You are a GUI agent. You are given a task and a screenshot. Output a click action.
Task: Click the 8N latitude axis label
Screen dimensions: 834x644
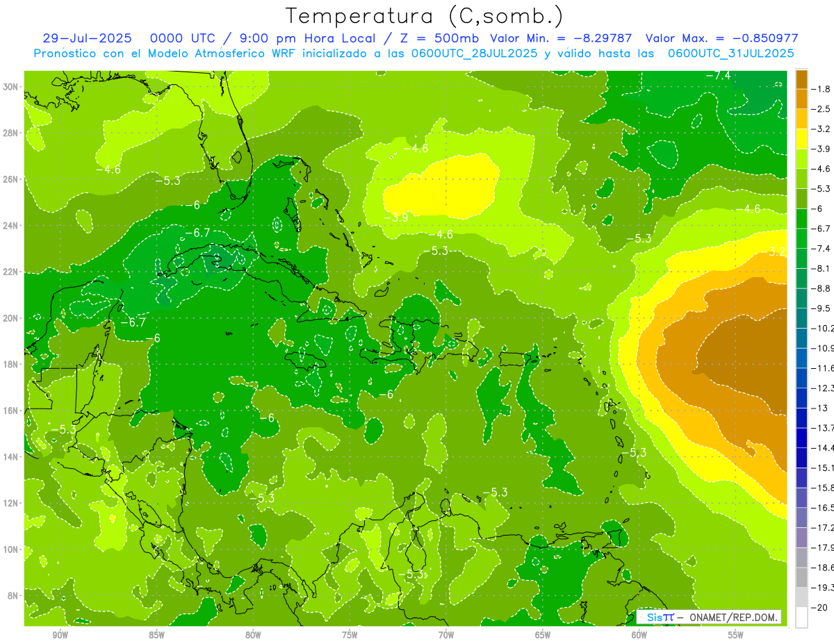13,595
